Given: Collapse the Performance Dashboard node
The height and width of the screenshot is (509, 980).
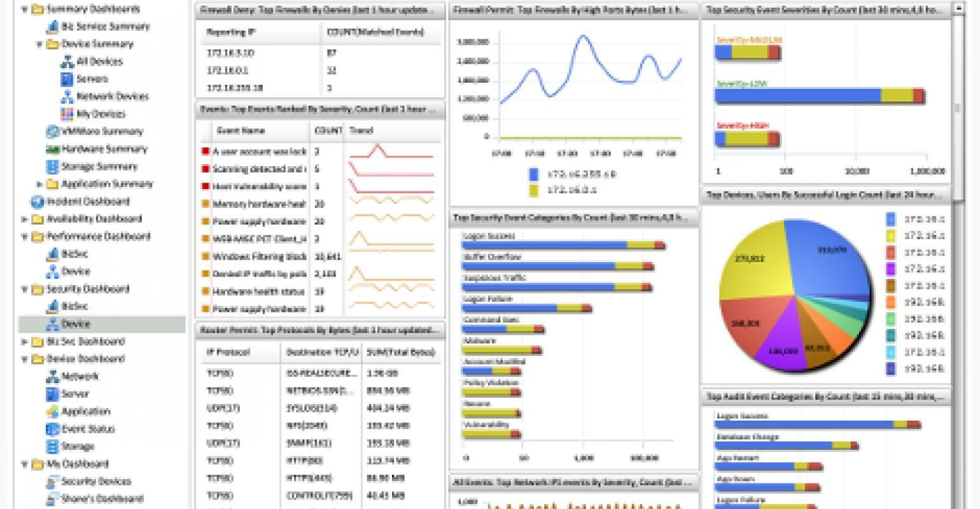Looking at the screenshot, I should point(25,237).
